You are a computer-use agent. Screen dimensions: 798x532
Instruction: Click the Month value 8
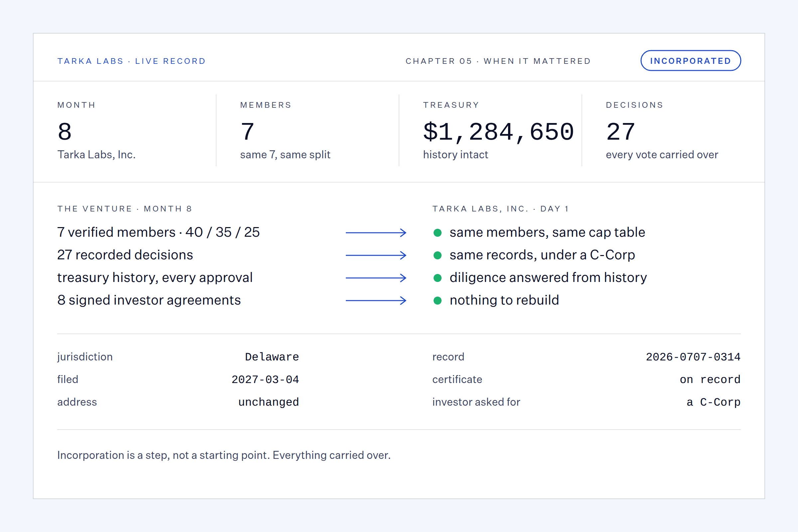pyautogui.click(x=65, y=132)
